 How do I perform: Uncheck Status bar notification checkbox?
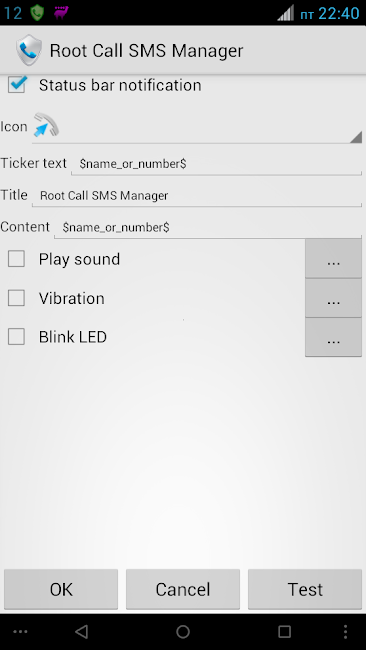click(x=17, y=85)
